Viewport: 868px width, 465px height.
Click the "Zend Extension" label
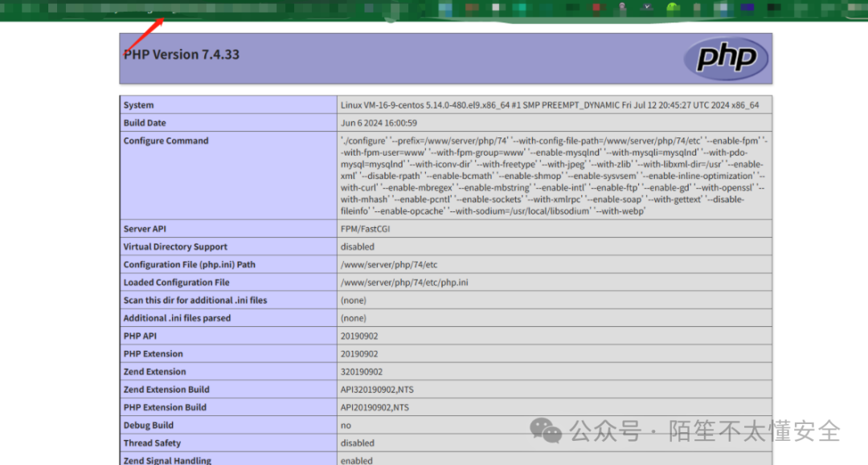coord(154,372)
